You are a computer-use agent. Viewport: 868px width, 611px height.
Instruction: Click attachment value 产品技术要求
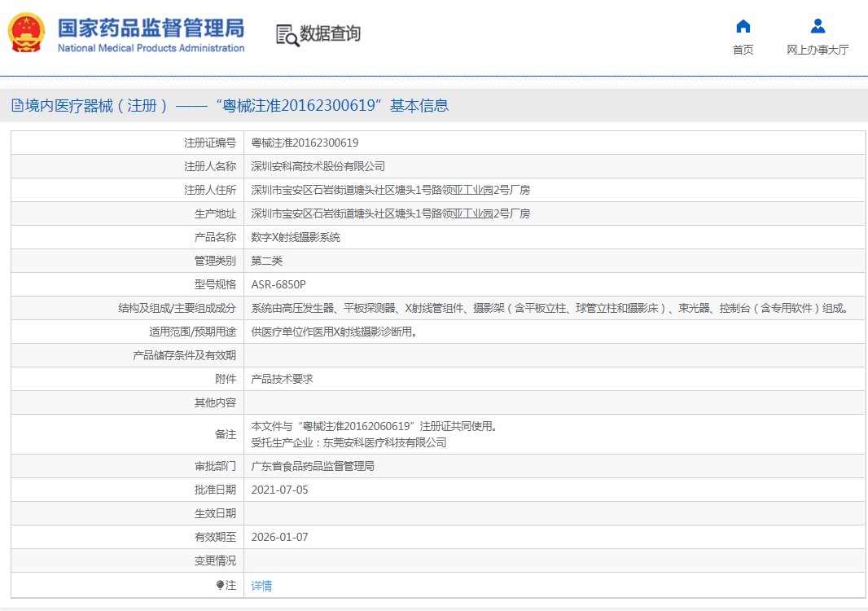[x=282, y=379]
